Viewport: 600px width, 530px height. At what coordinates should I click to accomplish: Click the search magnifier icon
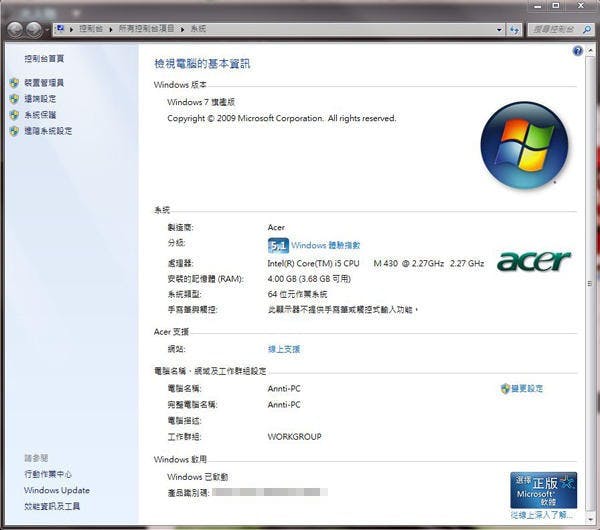pos(587,29)
